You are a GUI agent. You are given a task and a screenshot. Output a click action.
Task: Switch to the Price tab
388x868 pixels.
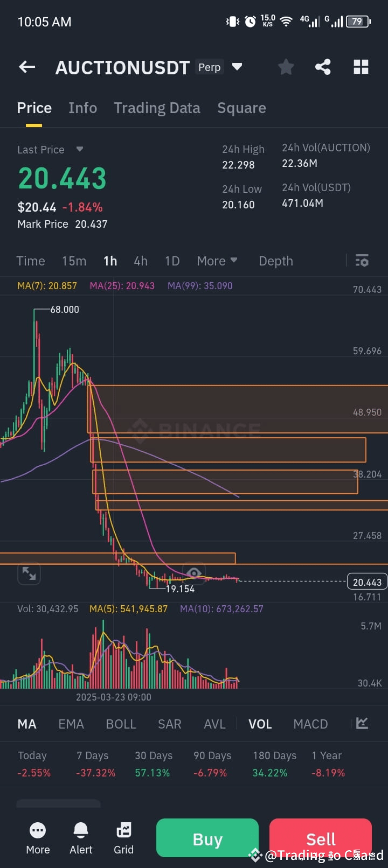coord(34,108)
